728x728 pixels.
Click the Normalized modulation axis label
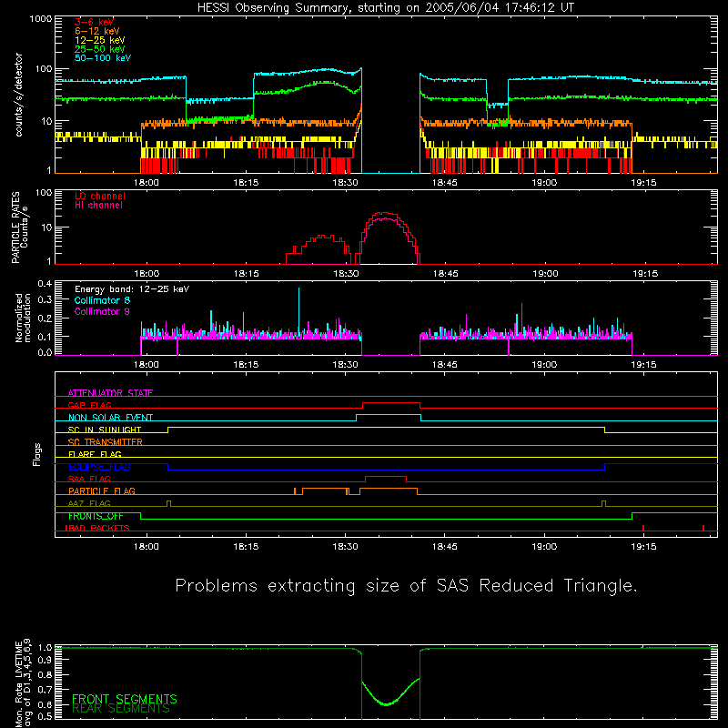24,318
